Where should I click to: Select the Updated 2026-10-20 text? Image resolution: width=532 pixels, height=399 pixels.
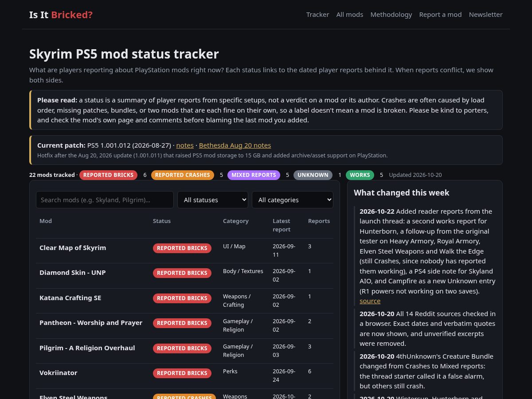[x=415, y=175]
